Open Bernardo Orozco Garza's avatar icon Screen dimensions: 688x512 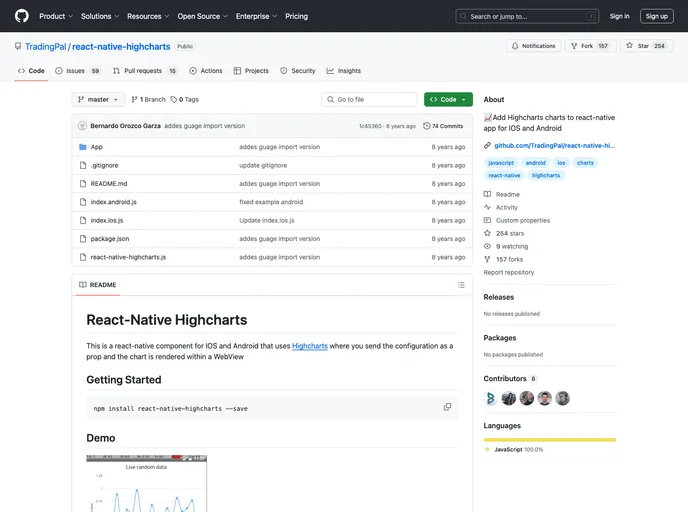click(x=82, y=126)
